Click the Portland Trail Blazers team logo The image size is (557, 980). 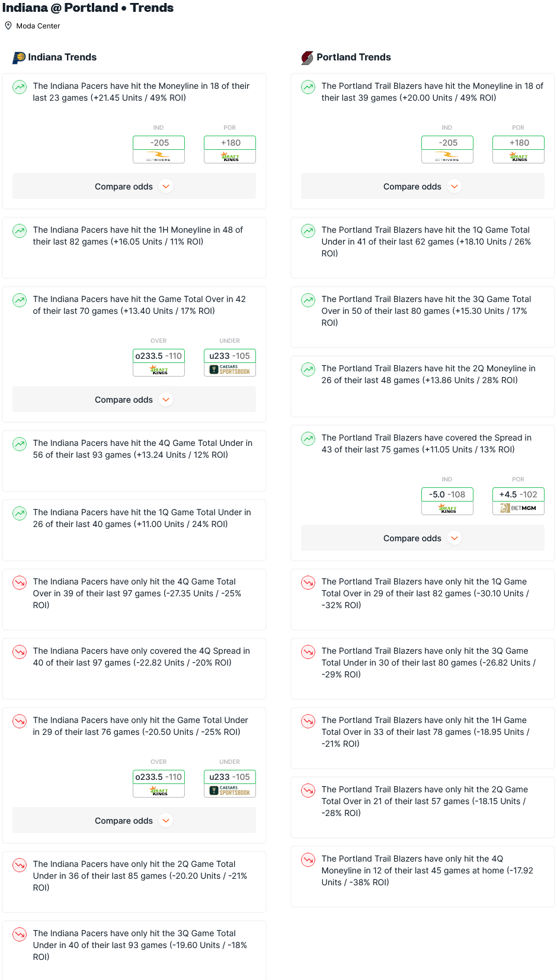(307, 57)
